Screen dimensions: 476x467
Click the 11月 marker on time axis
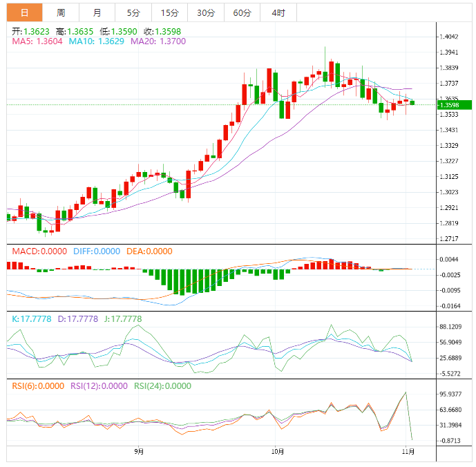pyautogui.click(x=408, y=452)
